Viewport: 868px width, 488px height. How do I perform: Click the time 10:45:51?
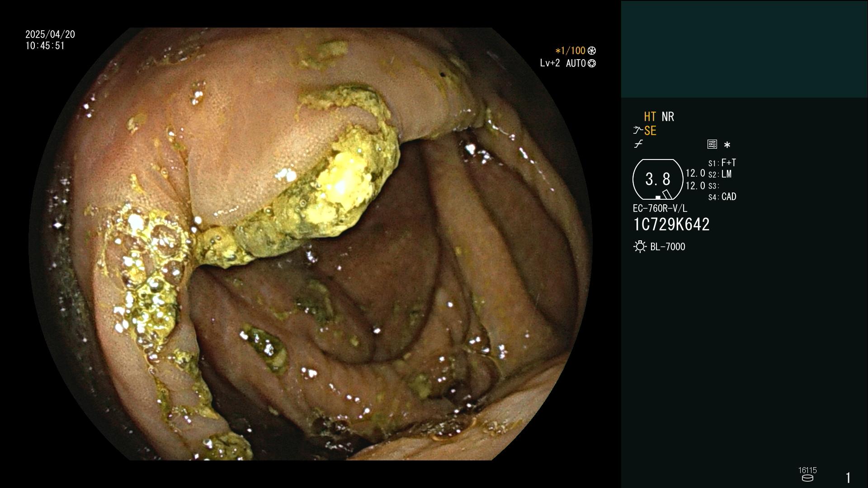coord(45,46)
